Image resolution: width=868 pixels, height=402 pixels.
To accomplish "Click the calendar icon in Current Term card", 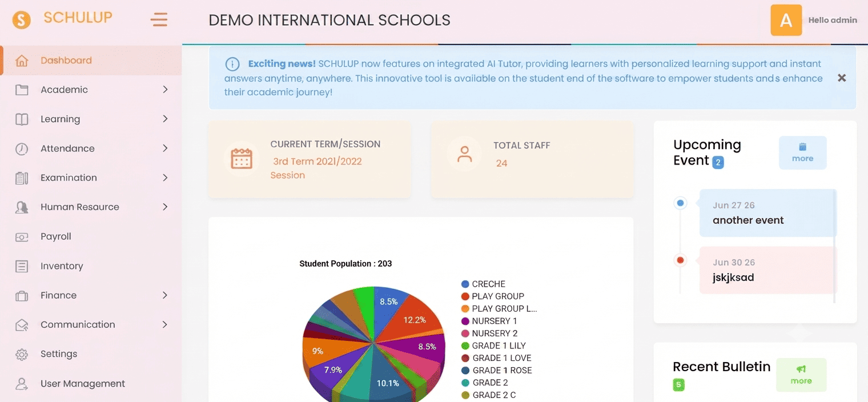I will coord(242,159).
